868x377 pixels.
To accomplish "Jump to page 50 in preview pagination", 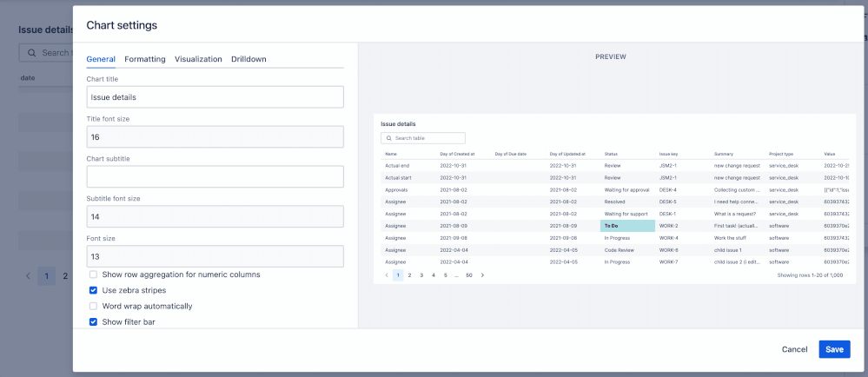I will click(469, 275).
